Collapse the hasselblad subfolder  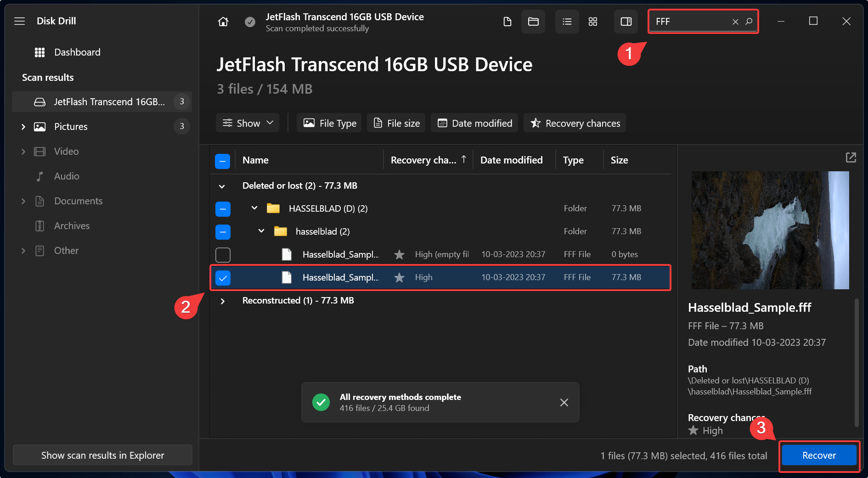click(x=261, y=231)
